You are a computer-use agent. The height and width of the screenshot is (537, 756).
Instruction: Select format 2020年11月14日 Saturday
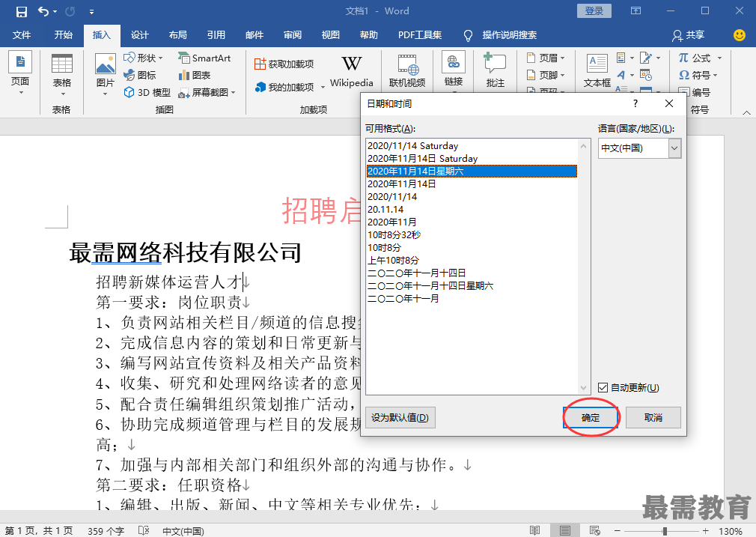pos(472,158)
